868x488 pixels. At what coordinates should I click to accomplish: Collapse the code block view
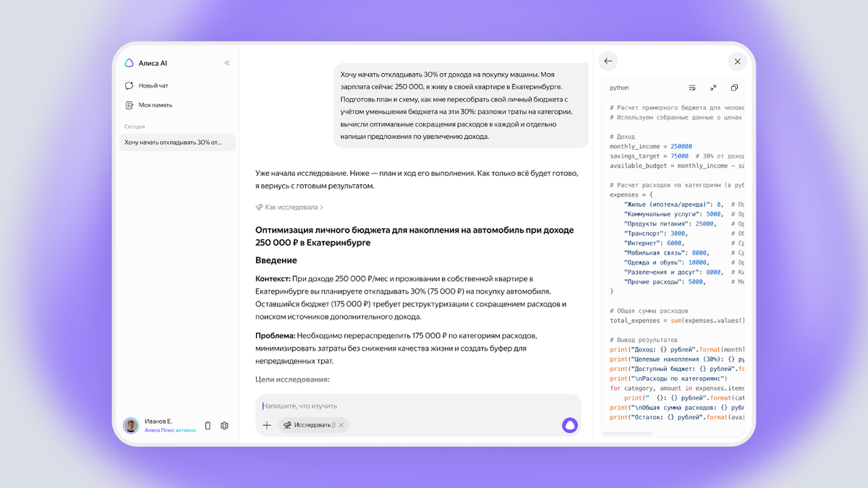713,87
